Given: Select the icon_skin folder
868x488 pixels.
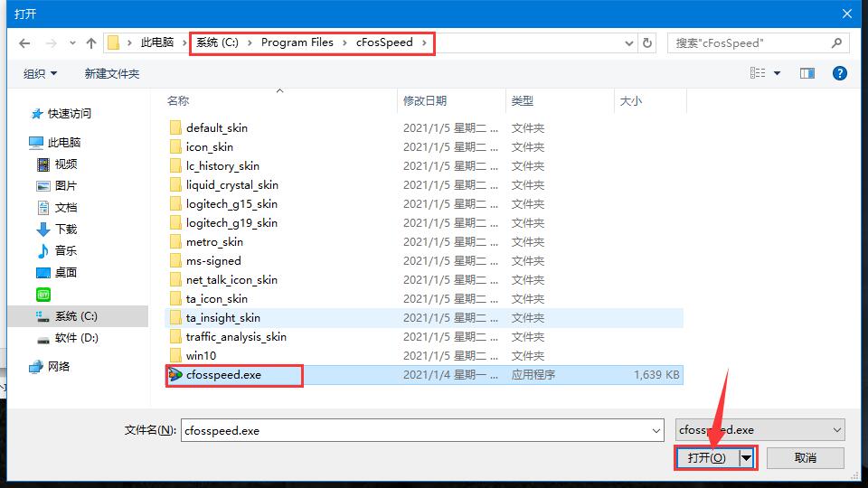Looking at the screenshot, I should pyautogui.click(x=209, y=146).
